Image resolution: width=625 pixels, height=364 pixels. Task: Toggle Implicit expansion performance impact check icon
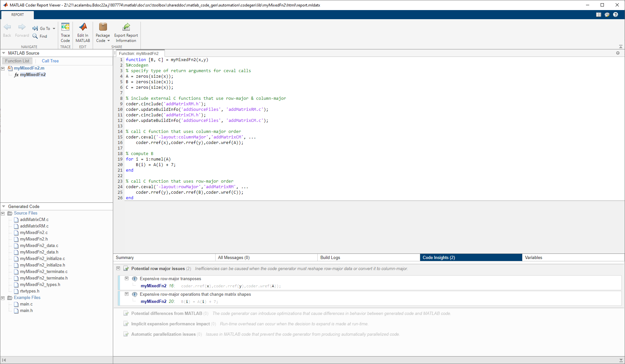126,324
